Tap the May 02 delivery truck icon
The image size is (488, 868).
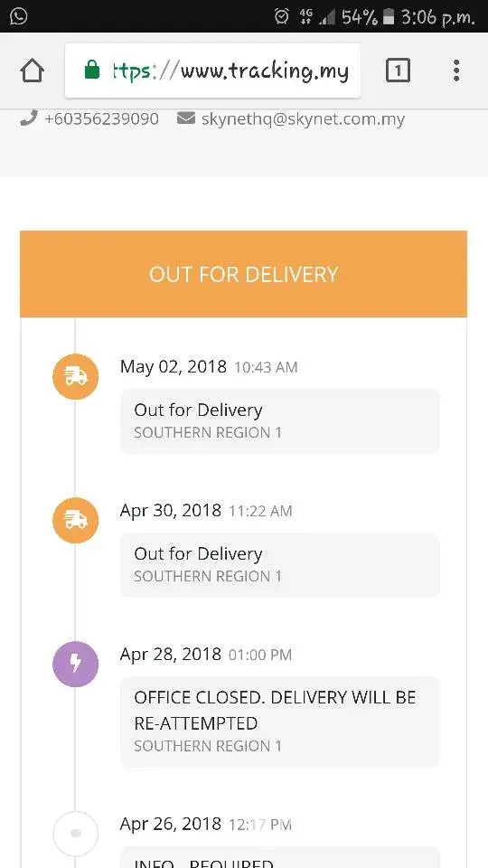75,376
